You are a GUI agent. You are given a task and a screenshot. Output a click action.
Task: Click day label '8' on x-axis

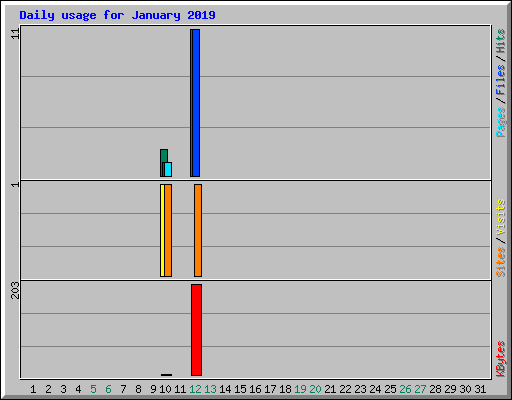(x=138, y=389)
